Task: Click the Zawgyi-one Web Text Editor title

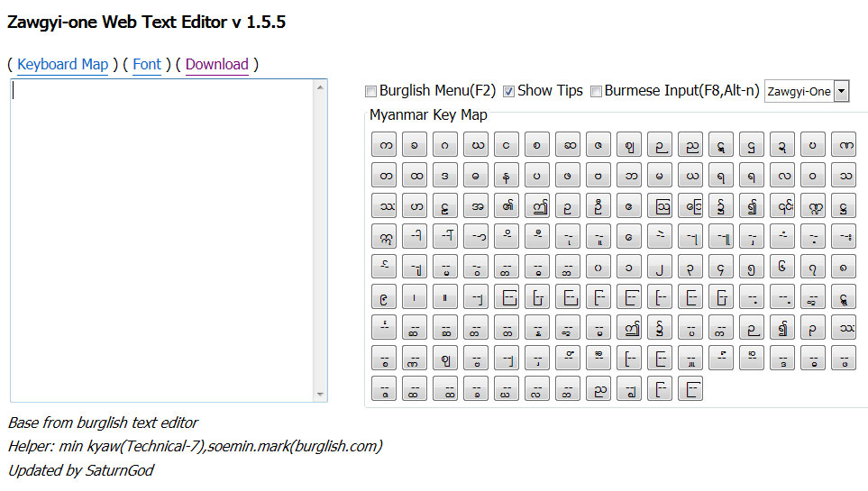Action: point(146,23)
